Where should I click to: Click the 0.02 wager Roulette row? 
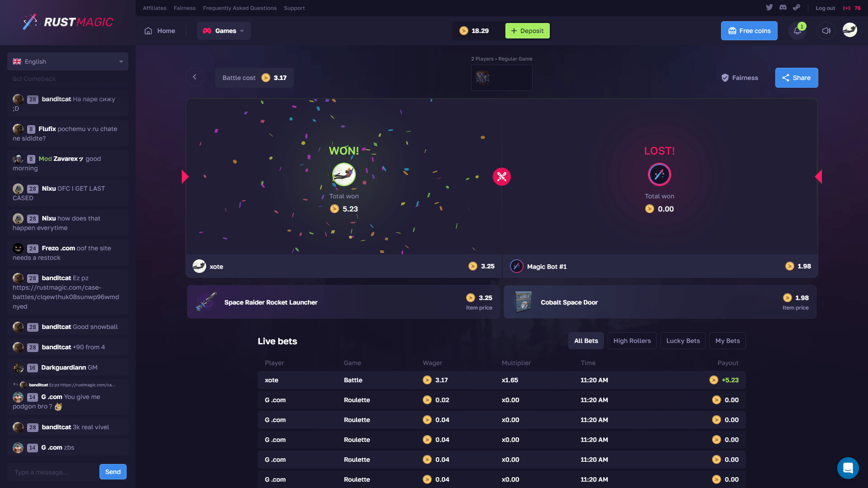click(502, 400)
